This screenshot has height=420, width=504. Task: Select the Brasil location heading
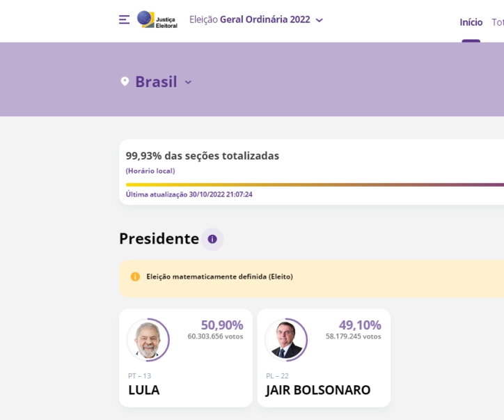pos(156,81)
